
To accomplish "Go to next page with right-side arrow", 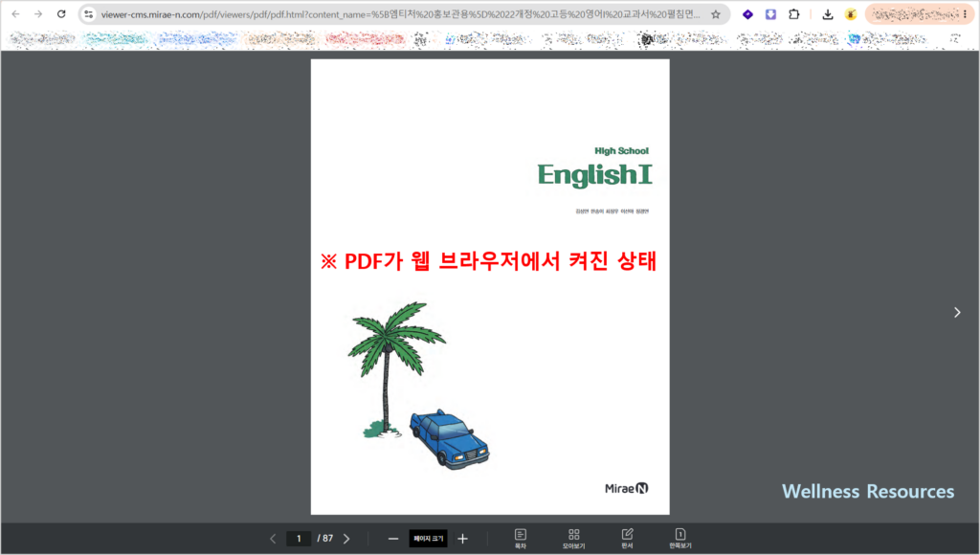I will point(957,312).
